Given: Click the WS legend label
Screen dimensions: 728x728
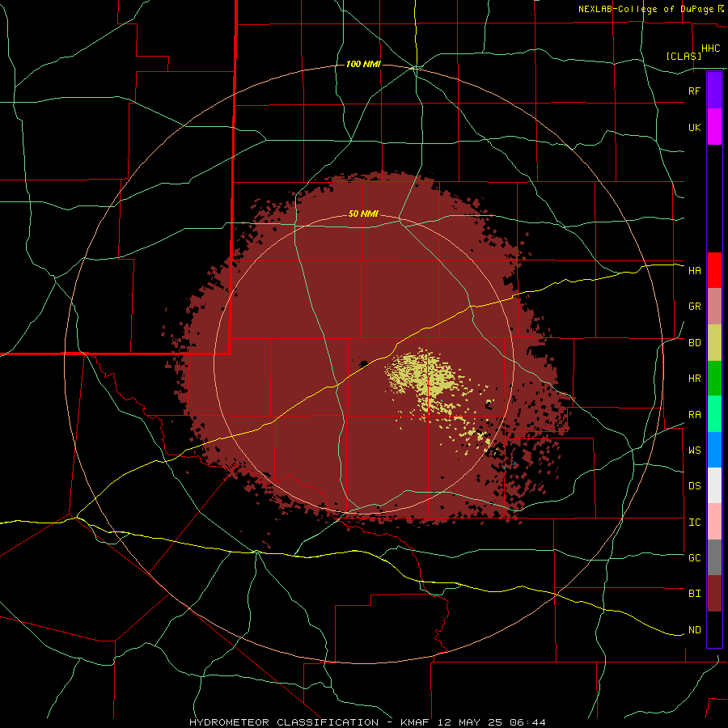Looking at the screenshot, I should (694, 450).
